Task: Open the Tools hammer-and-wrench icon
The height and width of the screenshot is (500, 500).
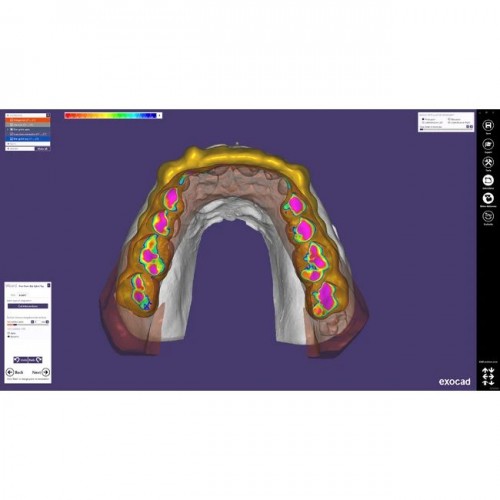Action: point(488,162)
